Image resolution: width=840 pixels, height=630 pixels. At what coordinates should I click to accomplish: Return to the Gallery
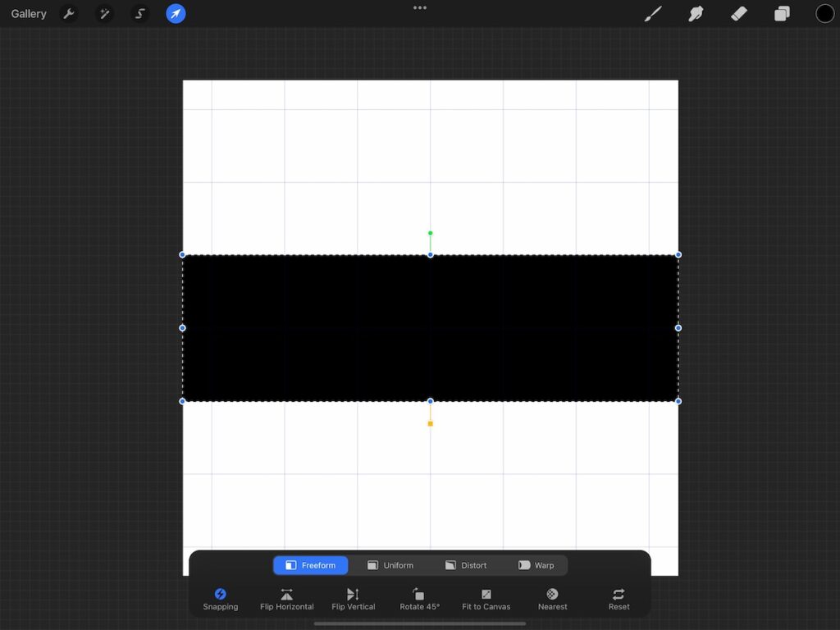click(x=28, y=13)
